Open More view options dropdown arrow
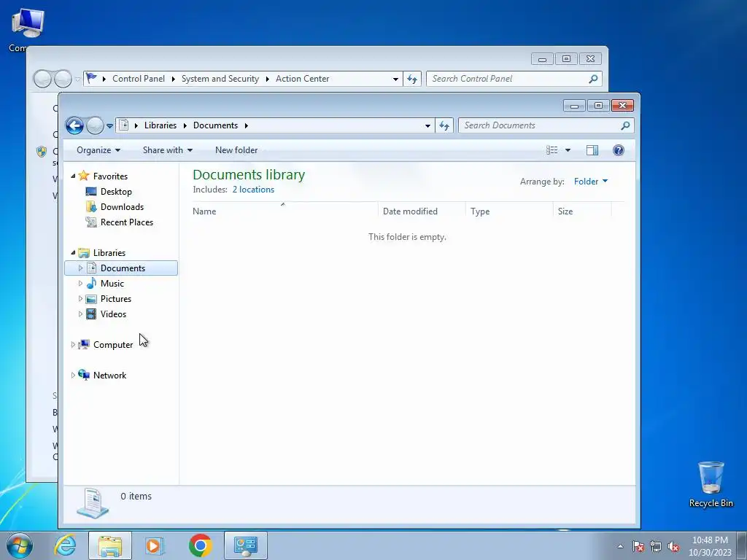 pos(568,150)
